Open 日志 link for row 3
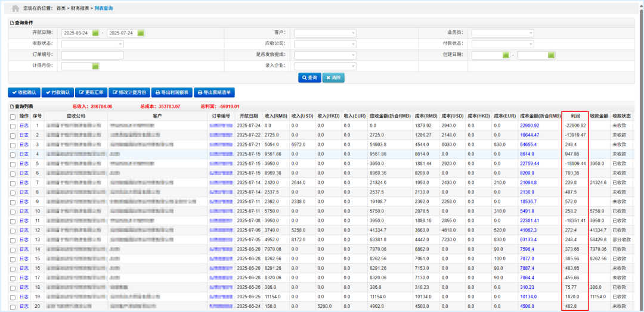This screenshot has height=312, width=644. click(24, 145)
